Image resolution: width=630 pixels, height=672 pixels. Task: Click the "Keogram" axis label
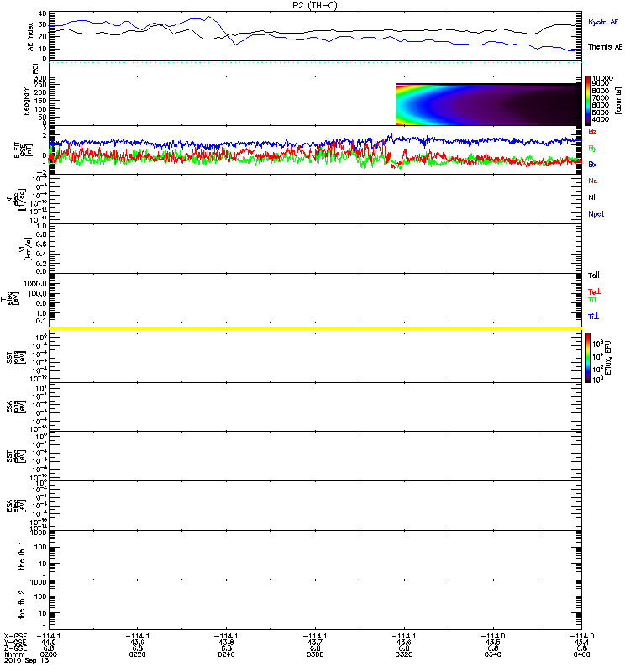pos(26,101)
